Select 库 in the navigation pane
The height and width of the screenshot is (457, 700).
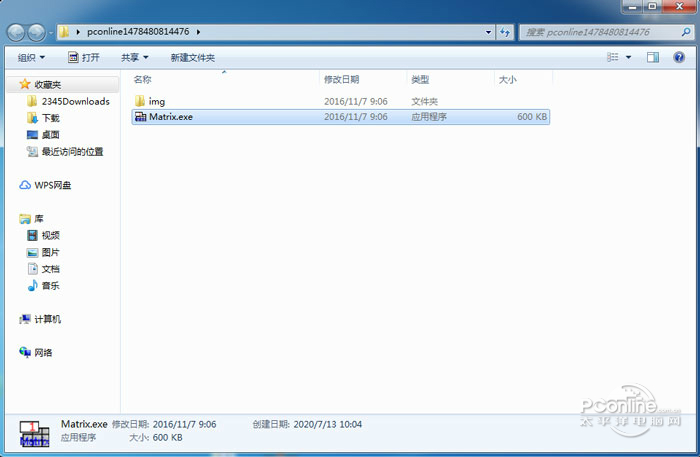(x=39, y=219)
